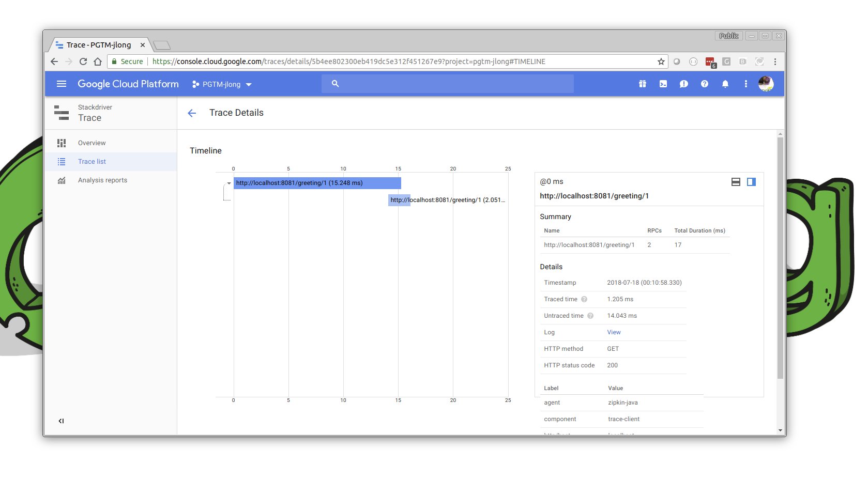Select the Trace - PGTM-jlong browser tab
The width and height of the screenshot is (868, 480).
(98, 45)
